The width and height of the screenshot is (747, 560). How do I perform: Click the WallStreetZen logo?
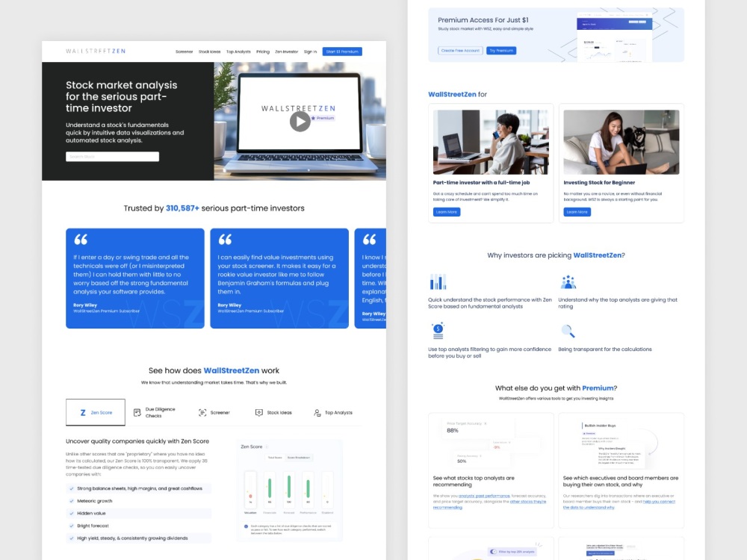tap(96, 51)
